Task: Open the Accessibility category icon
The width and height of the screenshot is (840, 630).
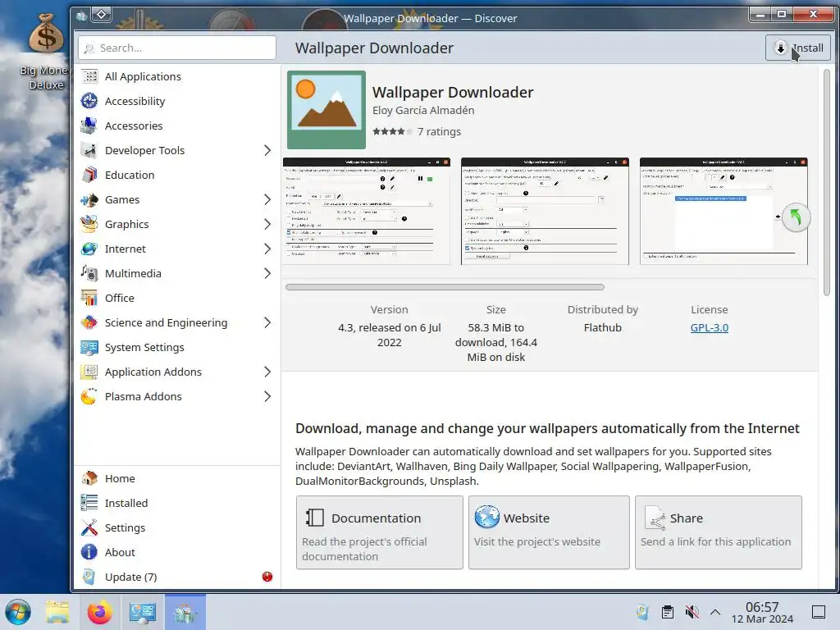Action: [89, 101]
